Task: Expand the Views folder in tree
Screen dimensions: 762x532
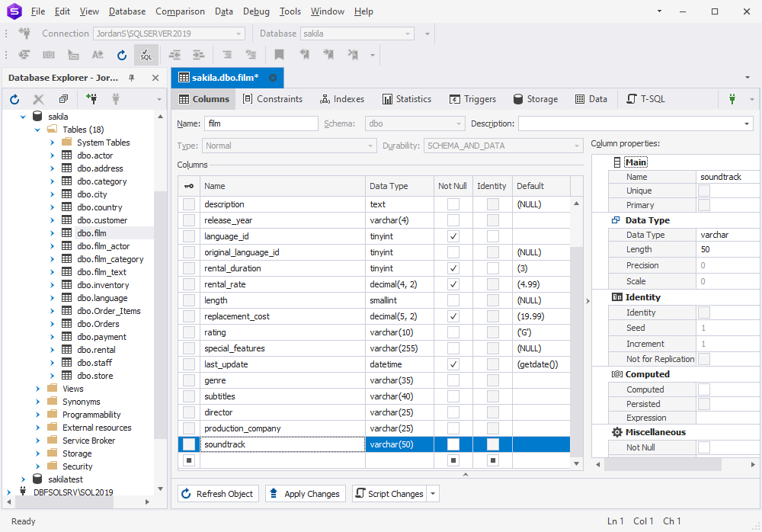Action: click(38, 389)
